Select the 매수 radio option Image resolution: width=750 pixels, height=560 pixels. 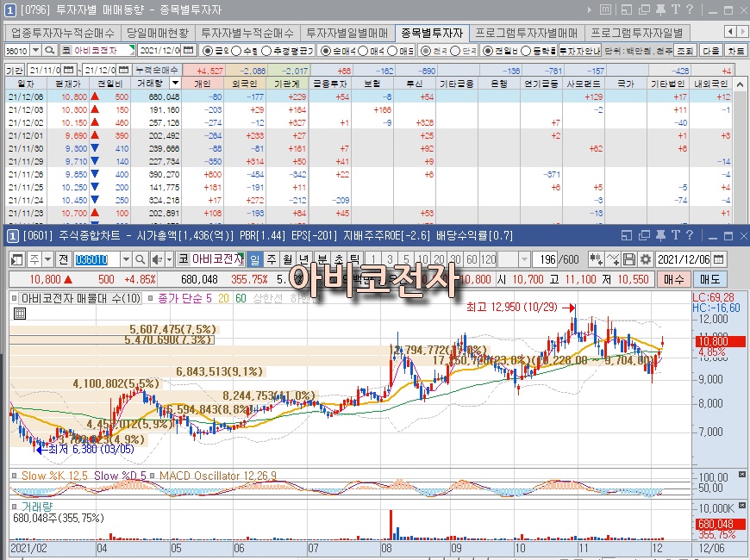(x=363, y=50)
